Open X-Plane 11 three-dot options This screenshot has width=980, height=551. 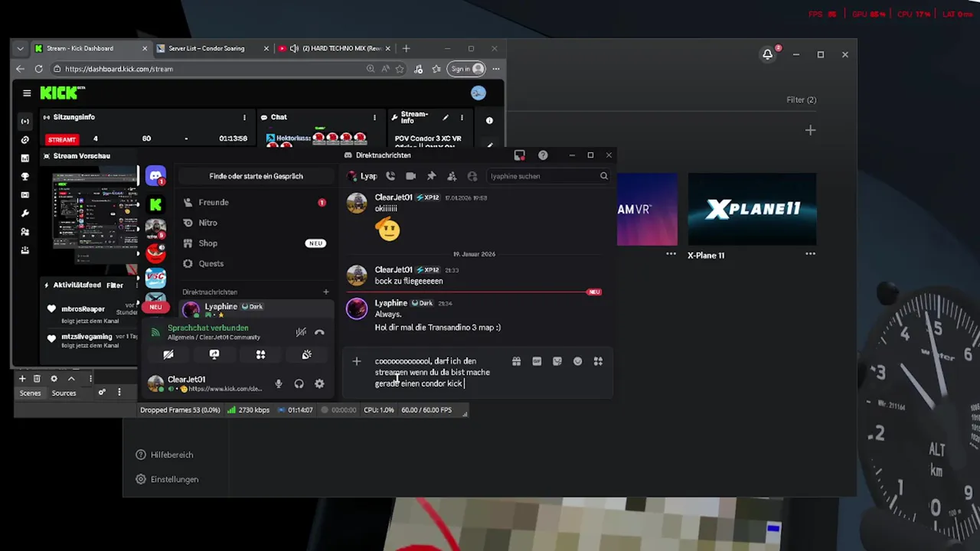[810, 254]
